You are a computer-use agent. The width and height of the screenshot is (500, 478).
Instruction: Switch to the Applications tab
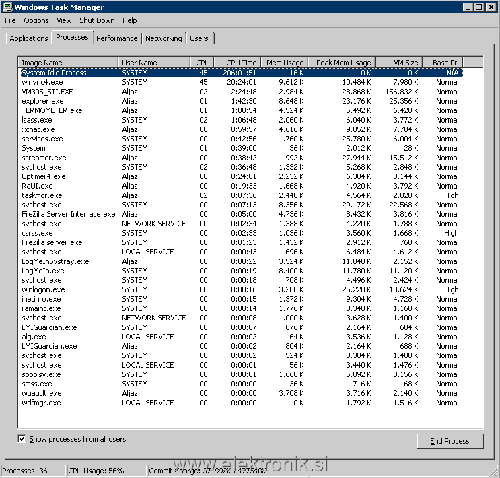pos(29,38)
